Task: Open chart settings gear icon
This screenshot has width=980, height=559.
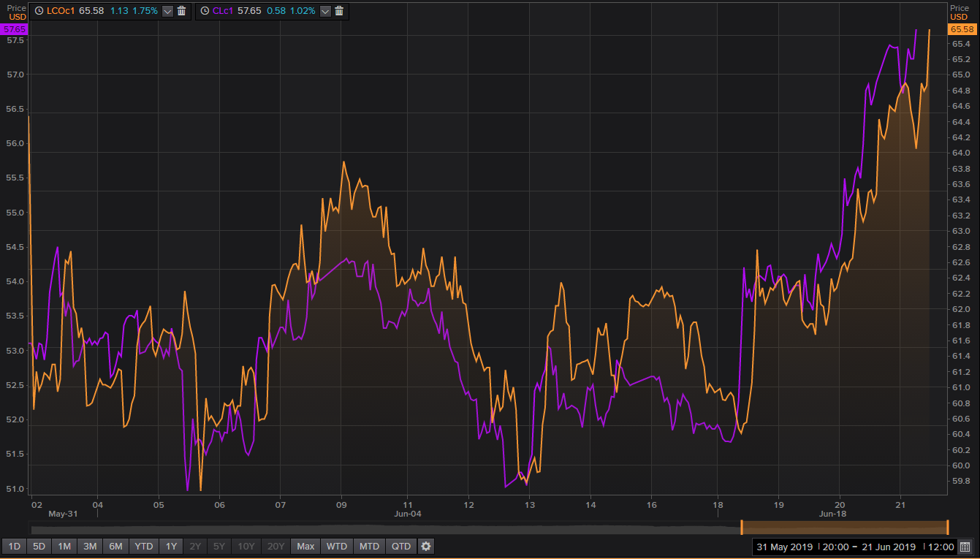Action: tap(426, 546)
